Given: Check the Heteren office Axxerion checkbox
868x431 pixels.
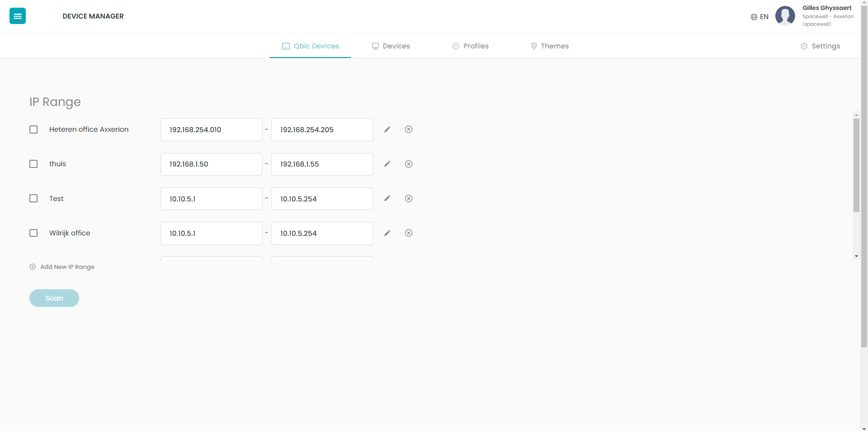Looking at the screenshot, I should (x=33, y=129).
